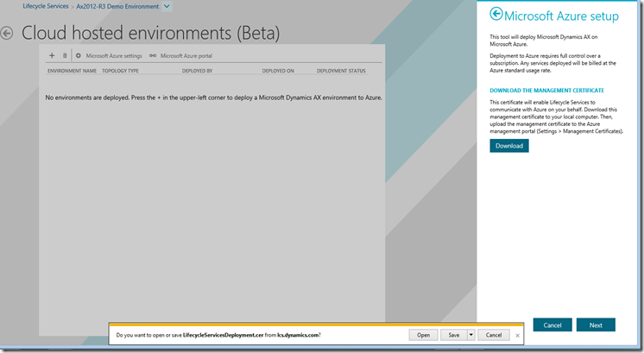The height and width of the screenshot is (353, 644).
Task: Click the 'Download the management certificate' heading
Action: 546,91
